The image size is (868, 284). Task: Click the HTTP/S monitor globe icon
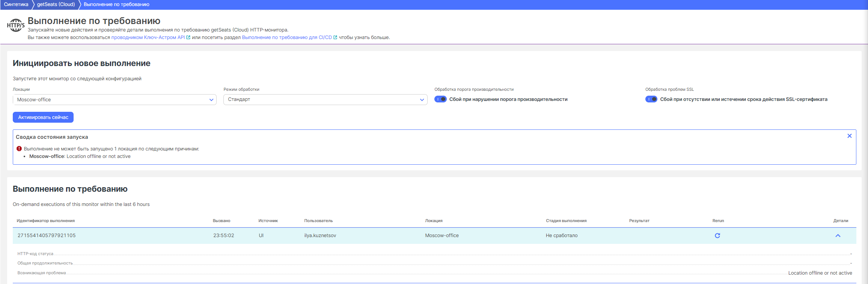(x=15, y=25)
